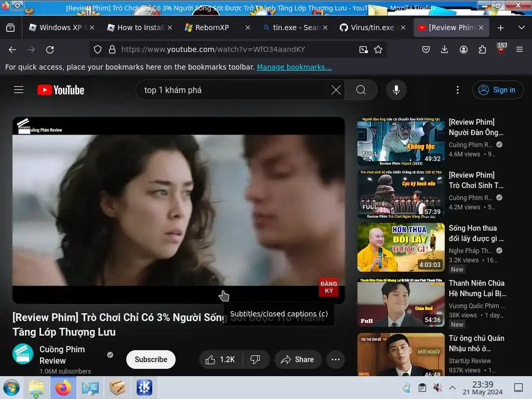
Task: Open the Hơn Thua thumbnail 4:03:03
Action: [x=401, y=247]
